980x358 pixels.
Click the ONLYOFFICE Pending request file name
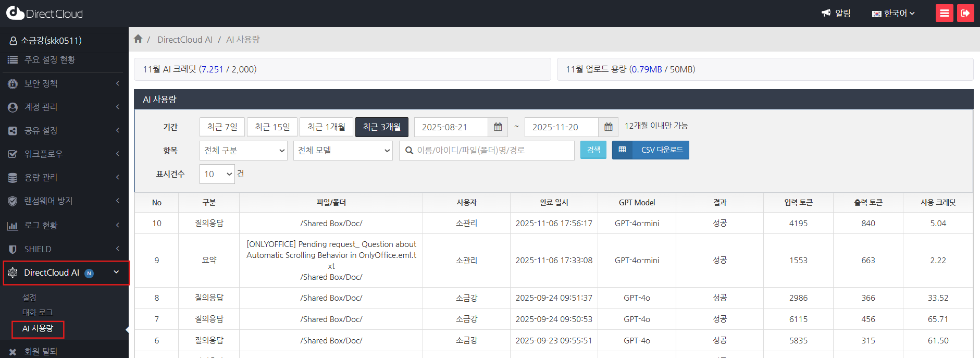tap(331, 255)
